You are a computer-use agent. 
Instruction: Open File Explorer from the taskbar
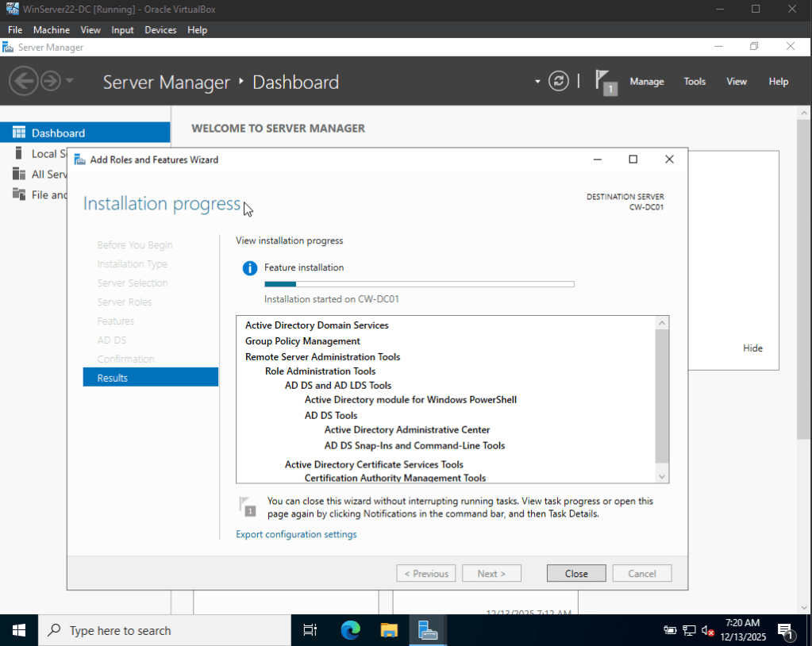(389, 630)
